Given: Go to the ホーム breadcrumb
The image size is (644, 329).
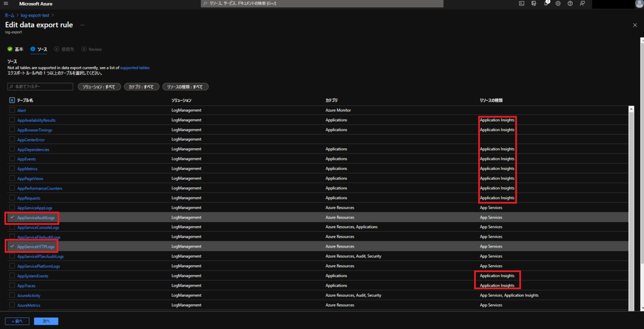Looking at the screenshot, I should click(x=10, y=16).
